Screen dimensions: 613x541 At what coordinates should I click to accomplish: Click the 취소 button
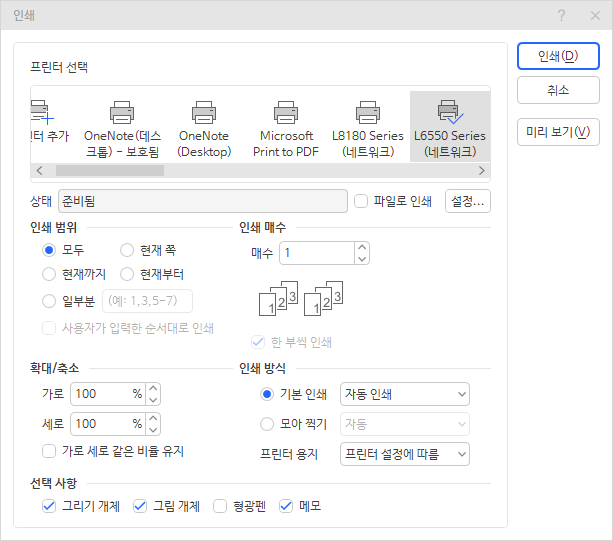click(x=558, y=90)
